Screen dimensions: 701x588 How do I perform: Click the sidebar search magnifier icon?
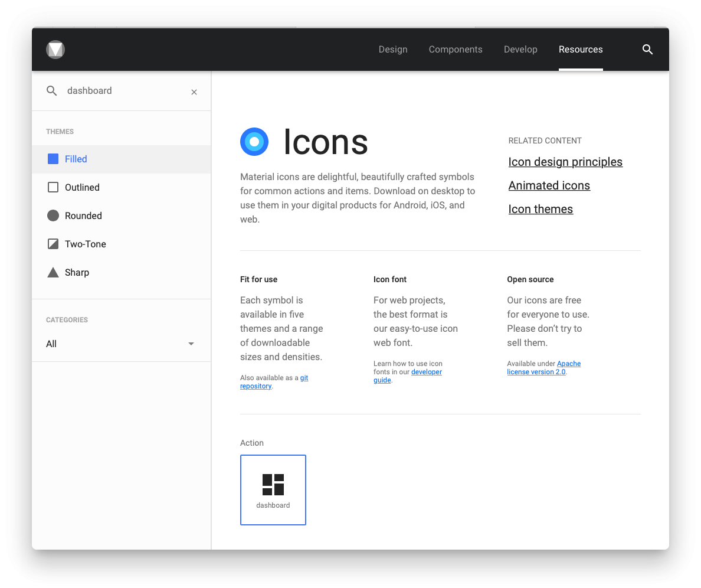pos(52,91)
